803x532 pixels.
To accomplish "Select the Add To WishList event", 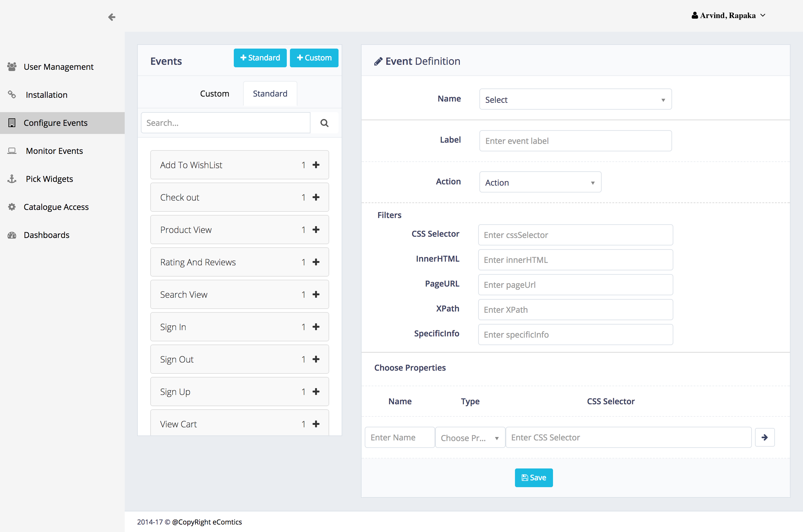I will coord(240,165).
